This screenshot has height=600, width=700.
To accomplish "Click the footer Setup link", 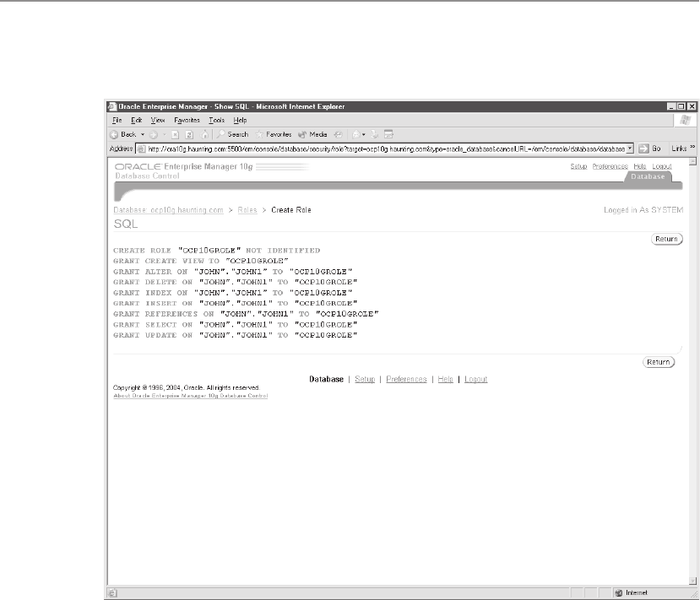I will tap(365, 379).
